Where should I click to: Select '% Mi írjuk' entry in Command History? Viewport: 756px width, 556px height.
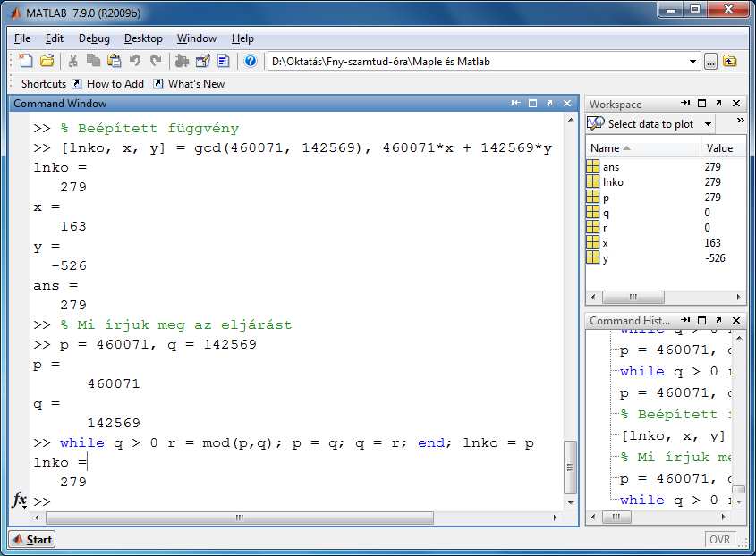click(675, 458)
